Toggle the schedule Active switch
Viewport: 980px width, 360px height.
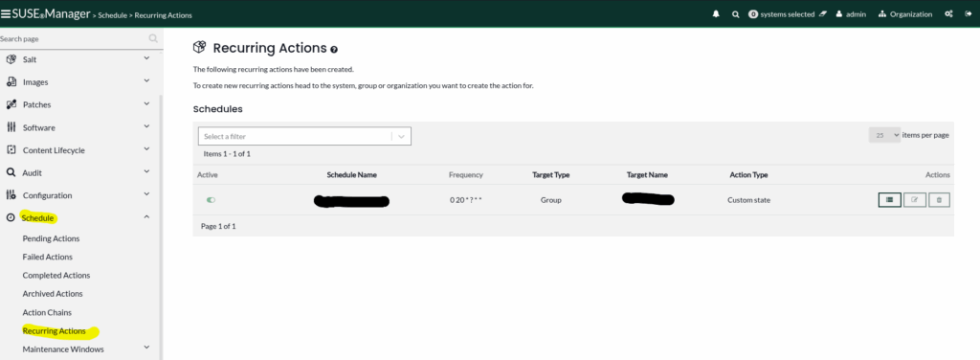pos(211,200)
